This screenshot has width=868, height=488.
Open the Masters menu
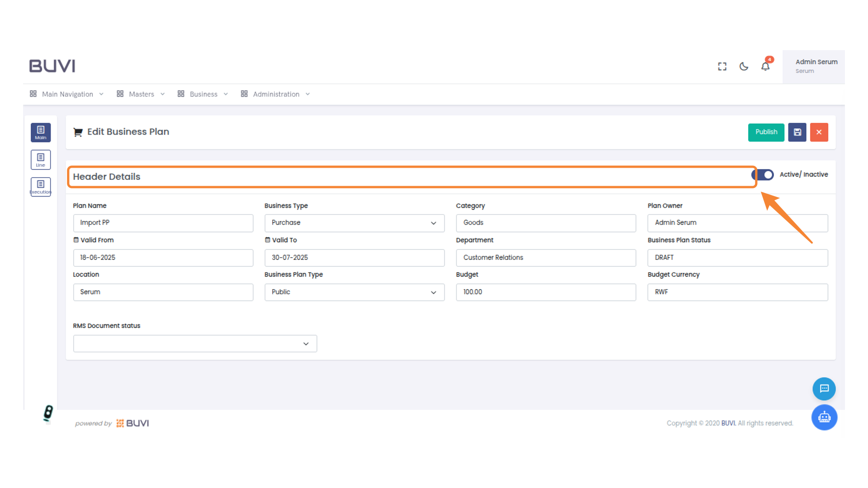[141, 94]
